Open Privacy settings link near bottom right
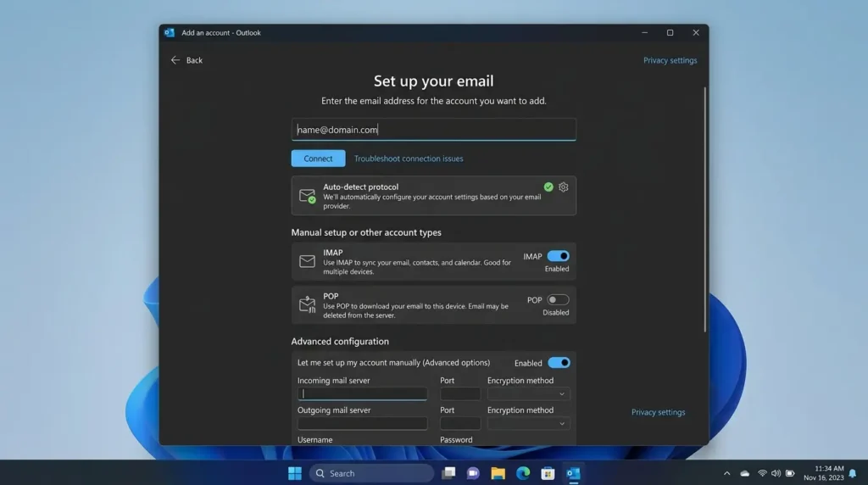Viewport: 868px width, 485px height. coord(658,412)
